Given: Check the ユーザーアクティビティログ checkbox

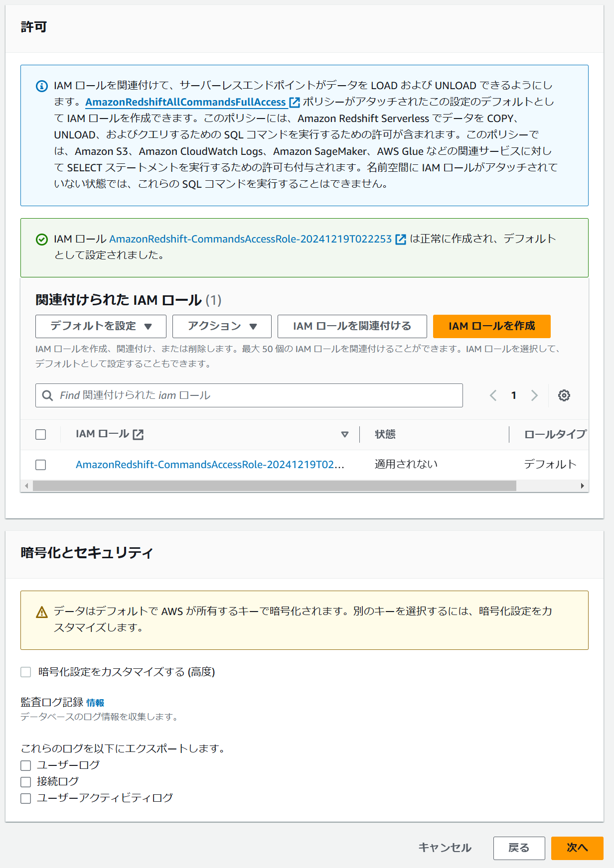Looking at the screenshot, I should coord(26,798).
